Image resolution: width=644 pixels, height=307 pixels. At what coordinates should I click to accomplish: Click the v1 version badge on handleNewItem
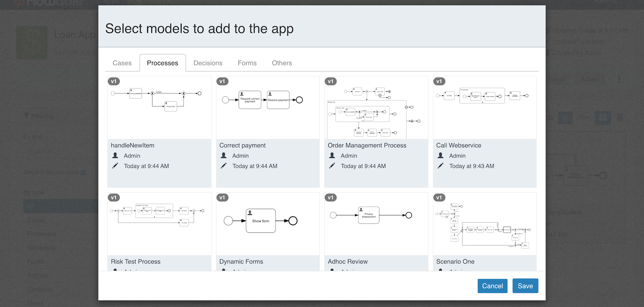pos(114,81)
